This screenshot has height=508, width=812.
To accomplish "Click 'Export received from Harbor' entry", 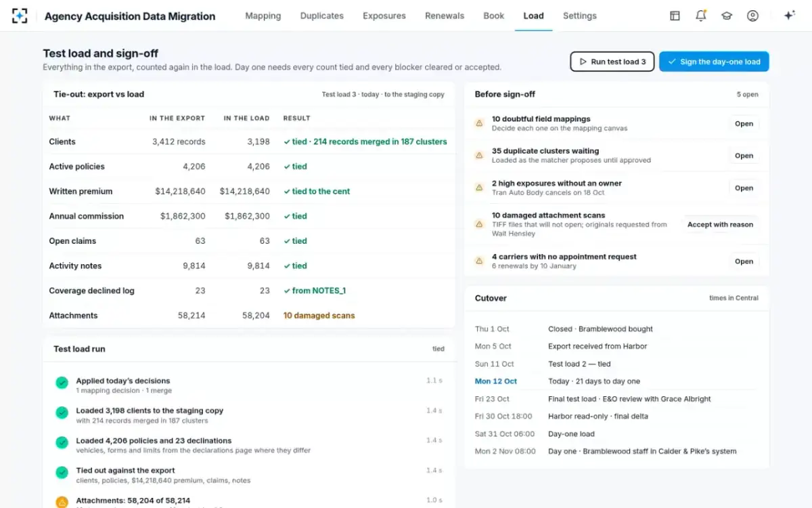I will (x=597, y=346).
